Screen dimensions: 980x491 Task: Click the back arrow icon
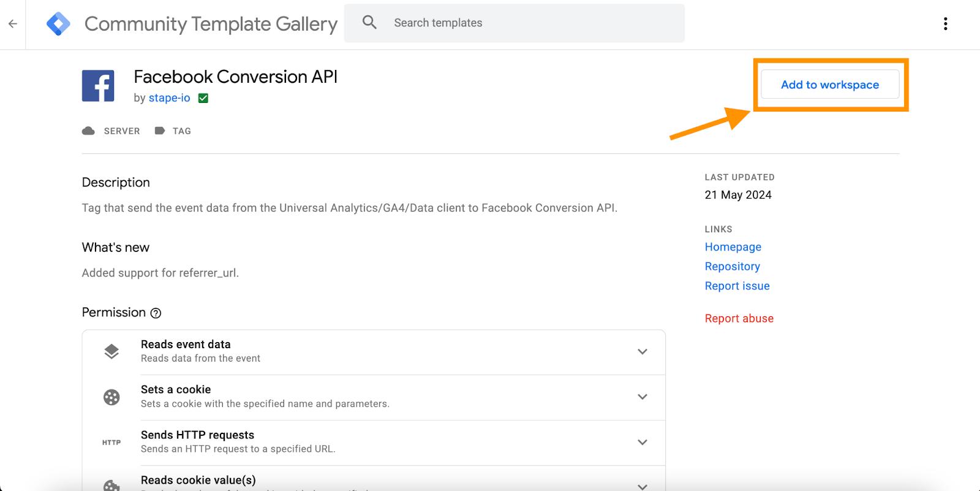click(x=13, y=24)
